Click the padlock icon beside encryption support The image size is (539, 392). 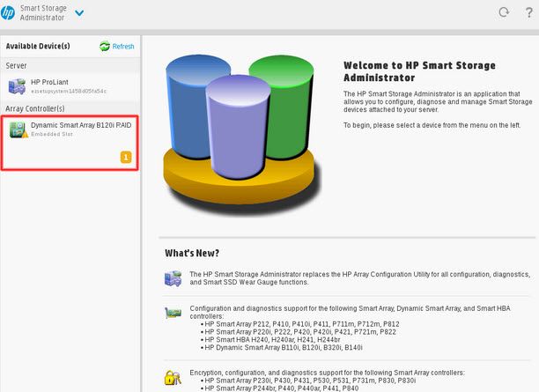(x=173, y=379)
